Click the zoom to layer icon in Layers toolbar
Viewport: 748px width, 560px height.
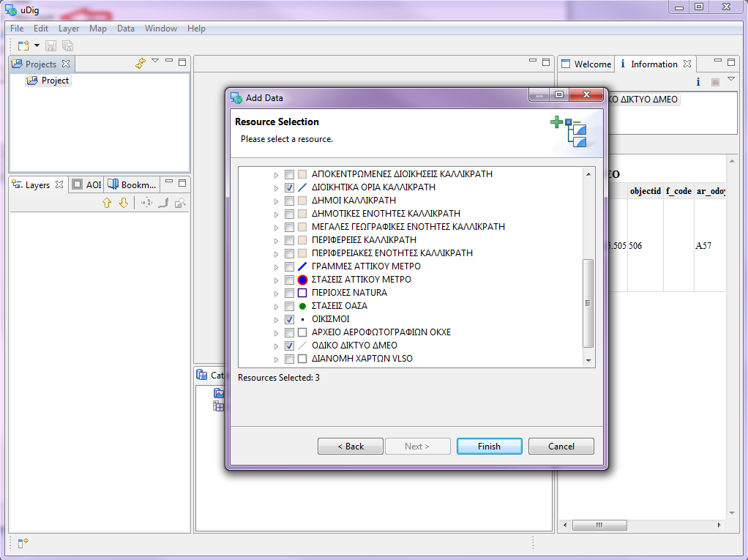coord(146,204)
